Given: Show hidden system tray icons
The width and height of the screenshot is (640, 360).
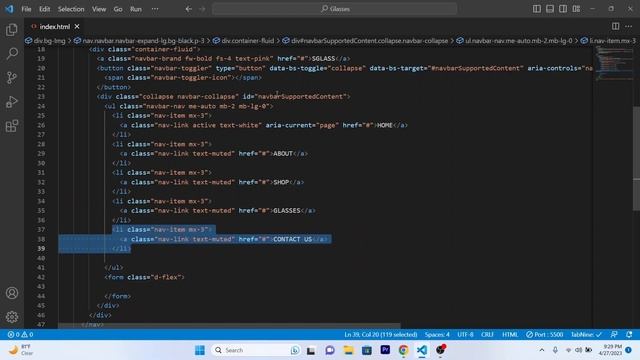Looking at the screenshot, I should [542, 350].
